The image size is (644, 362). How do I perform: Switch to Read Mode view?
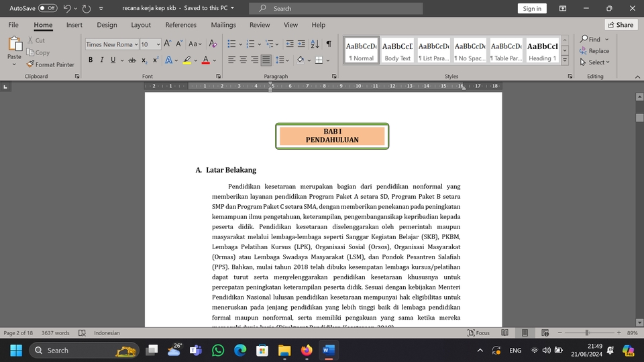coord(504,333)
